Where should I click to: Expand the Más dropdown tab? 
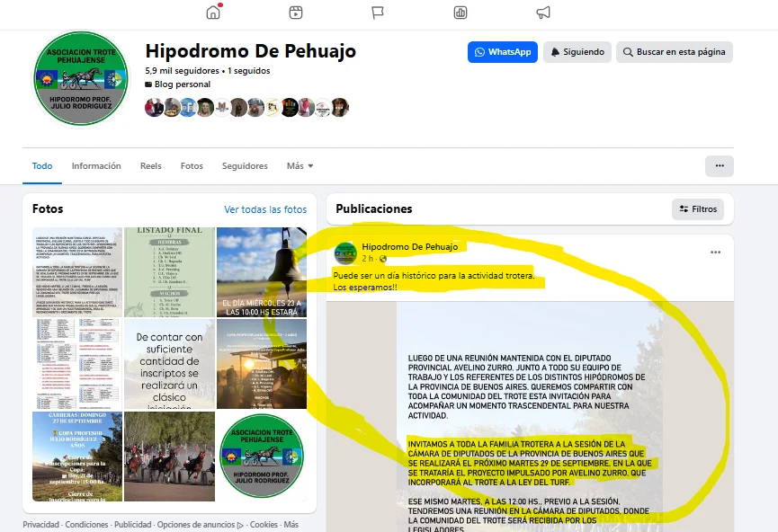300,166
